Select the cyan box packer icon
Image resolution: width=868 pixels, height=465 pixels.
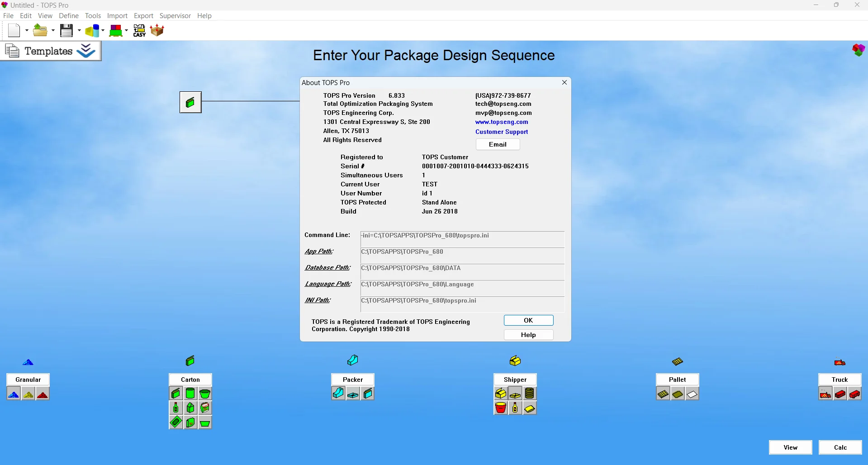pyautogui.click(x=367, y=394)
